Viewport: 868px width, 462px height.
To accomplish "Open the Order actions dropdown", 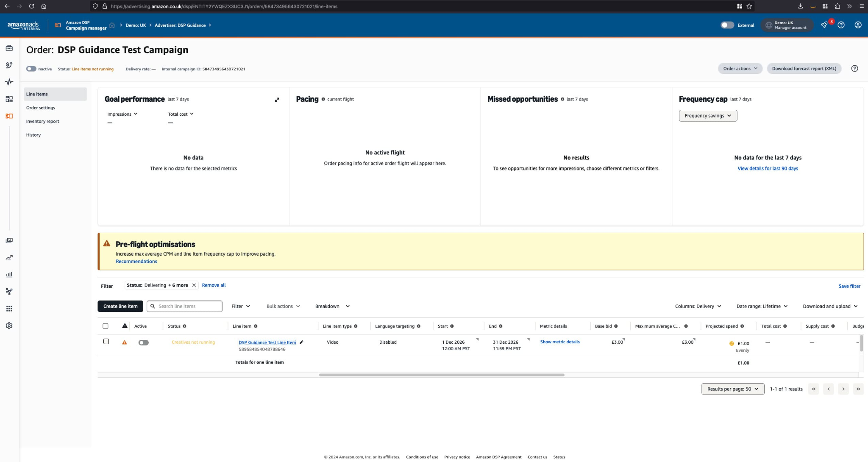I will pos(740,69).
